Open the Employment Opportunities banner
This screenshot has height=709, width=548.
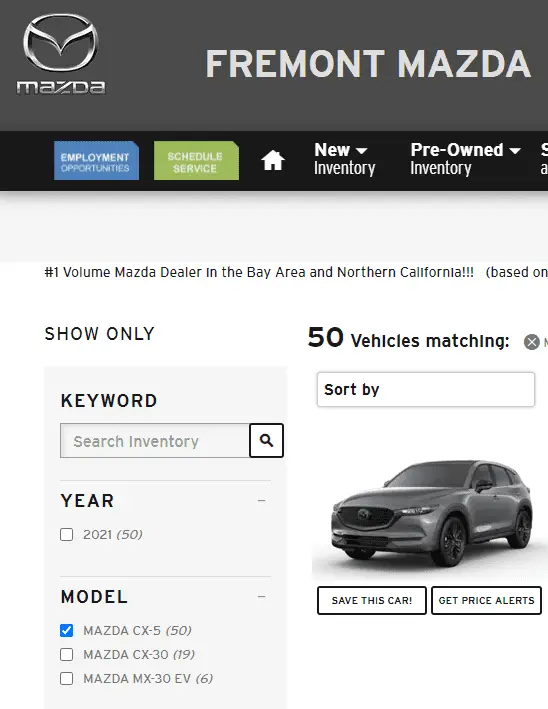(96, 161)
